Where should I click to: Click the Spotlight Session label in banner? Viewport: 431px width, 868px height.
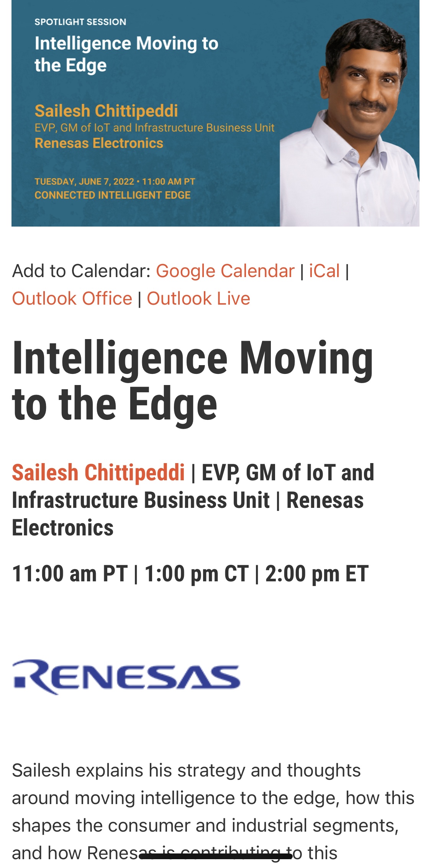point(80,22)
